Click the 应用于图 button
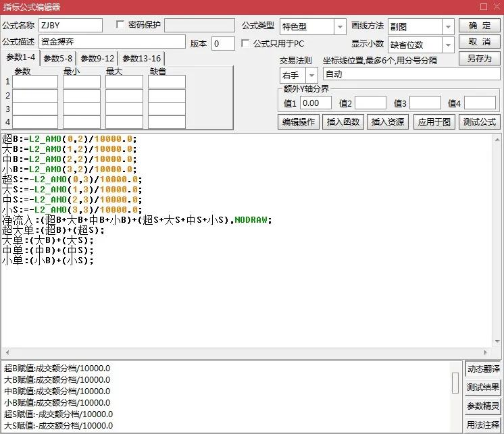This screenshot has height=434, width=504. (x=434, y=122)
